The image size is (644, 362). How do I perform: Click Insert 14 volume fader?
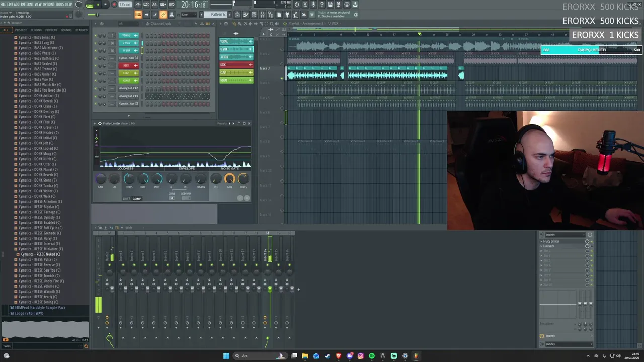[x=270, y=289]
